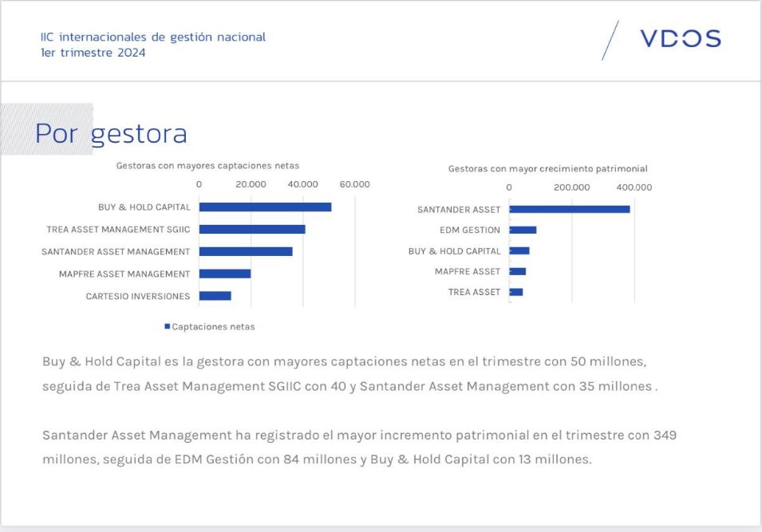Click the 'SANTANDER ASSET MANAGEMENT' axis label
Viewport: 762px width, 532px height.
(x=116, y=252)
